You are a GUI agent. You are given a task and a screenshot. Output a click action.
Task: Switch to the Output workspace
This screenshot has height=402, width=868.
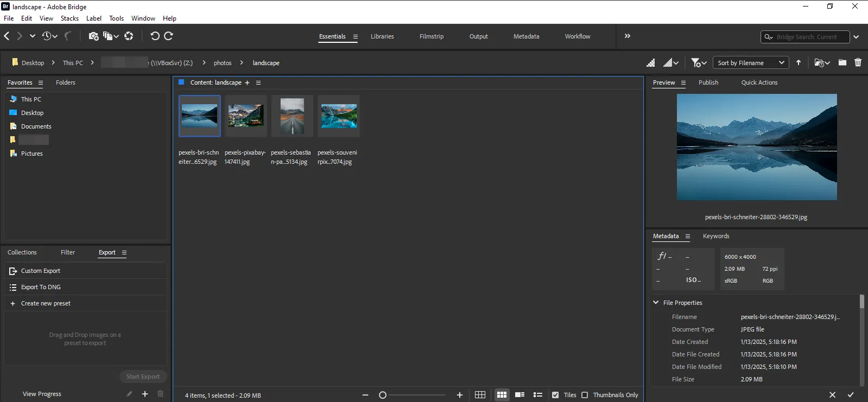pos(478,36)
